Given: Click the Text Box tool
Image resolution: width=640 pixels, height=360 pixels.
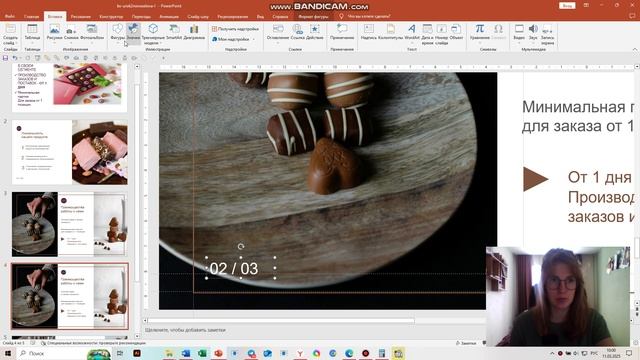Looking at the screenshot, I should click(x=369, y=33).
